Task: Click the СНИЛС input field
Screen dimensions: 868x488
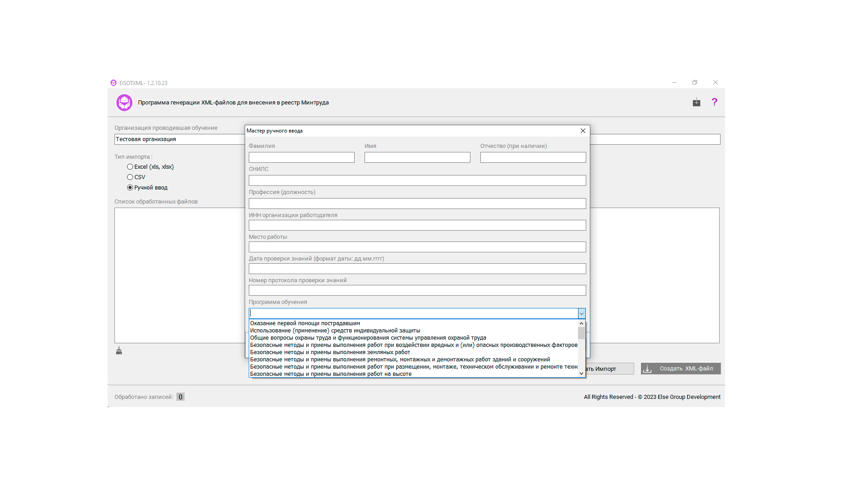Action: (417, 180)
